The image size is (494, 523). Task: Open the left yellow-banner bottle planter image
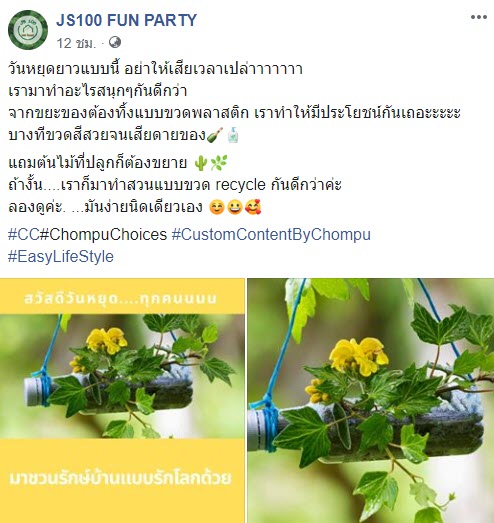(x=122, y=401)
